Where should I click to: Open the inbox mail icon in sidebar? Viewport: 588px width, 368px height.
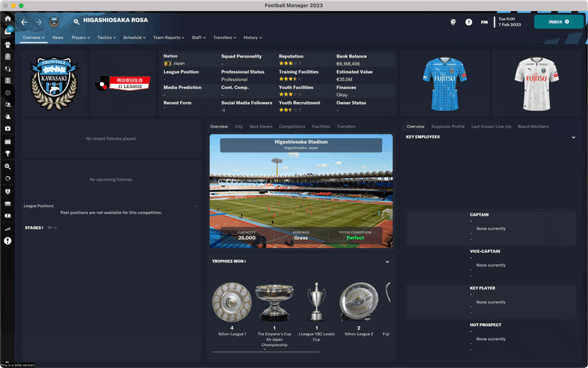point(7,31)
